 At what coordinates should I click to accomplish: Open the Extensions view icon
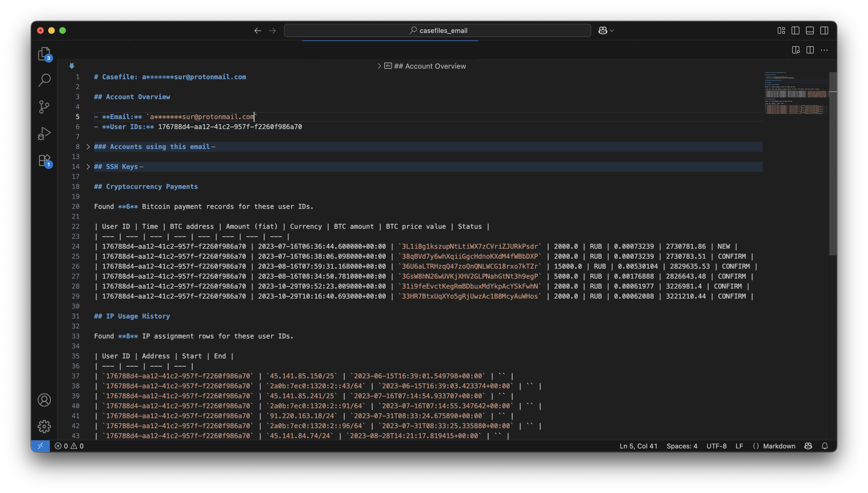click(44, 160)
